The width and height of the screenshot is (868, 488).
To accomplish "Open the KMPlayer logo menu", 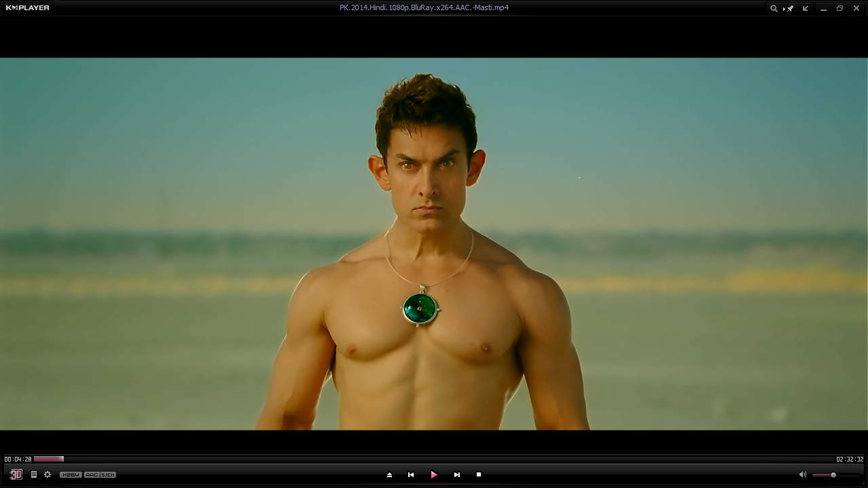I will coord(27,8).
